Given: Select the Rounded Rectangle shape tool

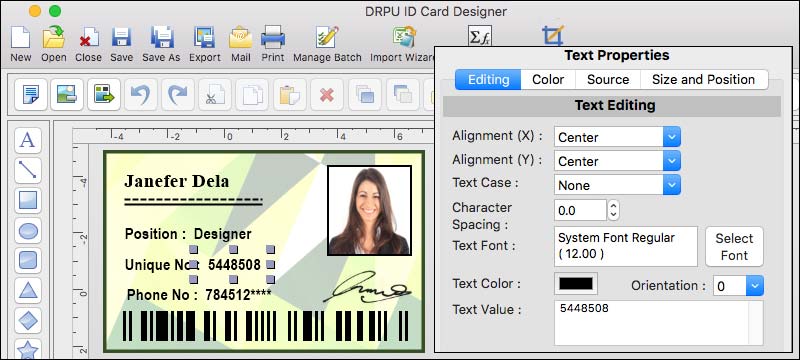Looking at the screenshot, I should 28,260.
